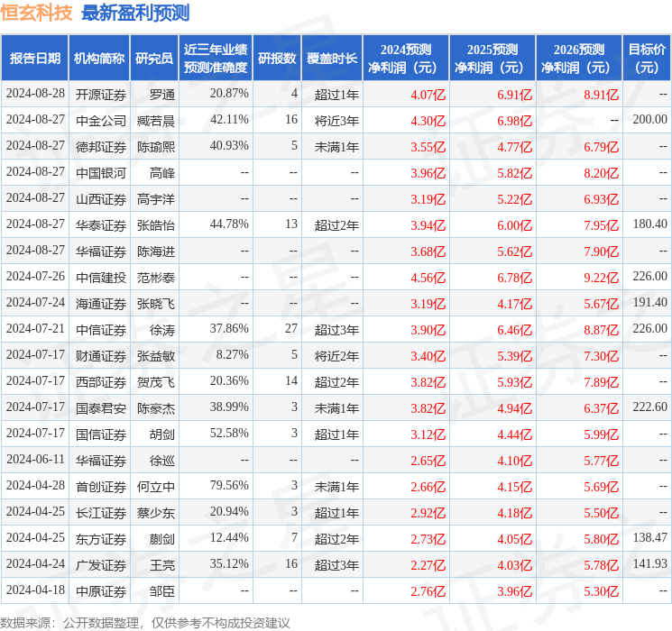Viewport: 672px width, 631px height.
Task: Click the date cell 2024-08-28
Action: click(x=35, y=93)
